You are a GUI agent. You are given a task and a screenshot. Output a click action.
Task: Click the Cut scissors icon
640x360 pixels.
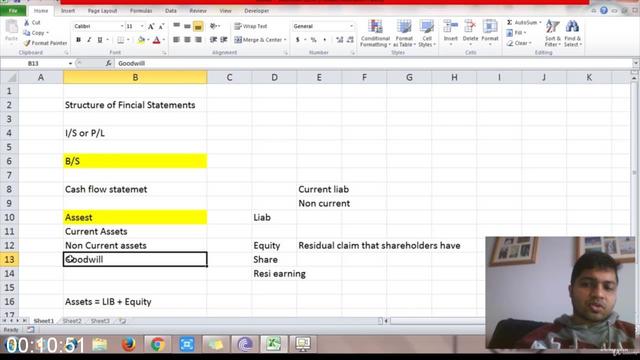[27, 22]
